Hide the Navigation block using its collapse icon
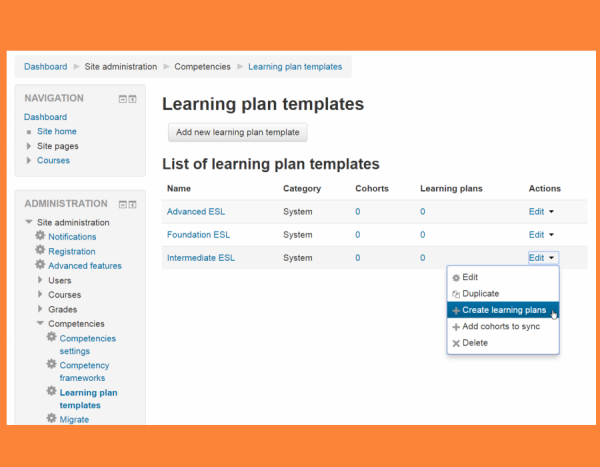This screenshot has height=467, width=600. [x=122, y=99]
